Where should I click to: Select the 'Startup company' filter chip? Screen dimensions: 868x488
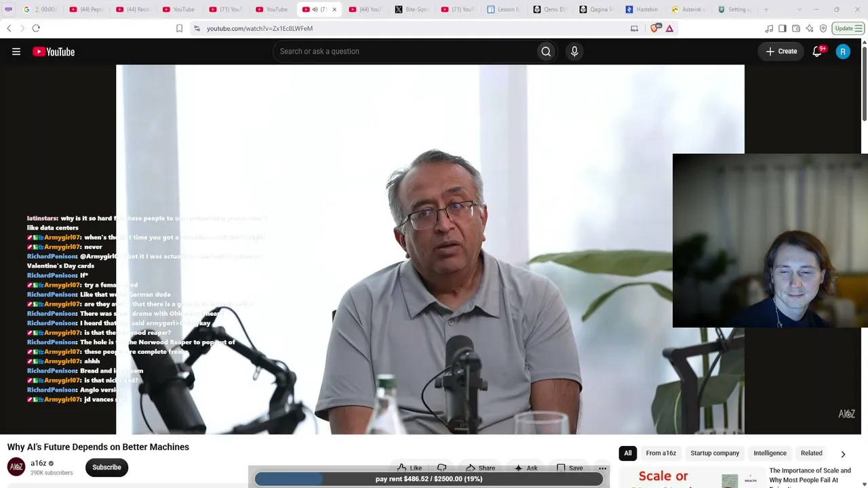[715, 453]
